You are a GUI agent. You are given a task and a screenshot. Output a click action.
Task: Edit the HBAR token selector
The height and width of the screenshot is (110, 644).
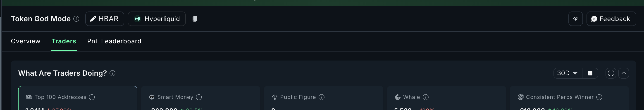tap(105, 19)
